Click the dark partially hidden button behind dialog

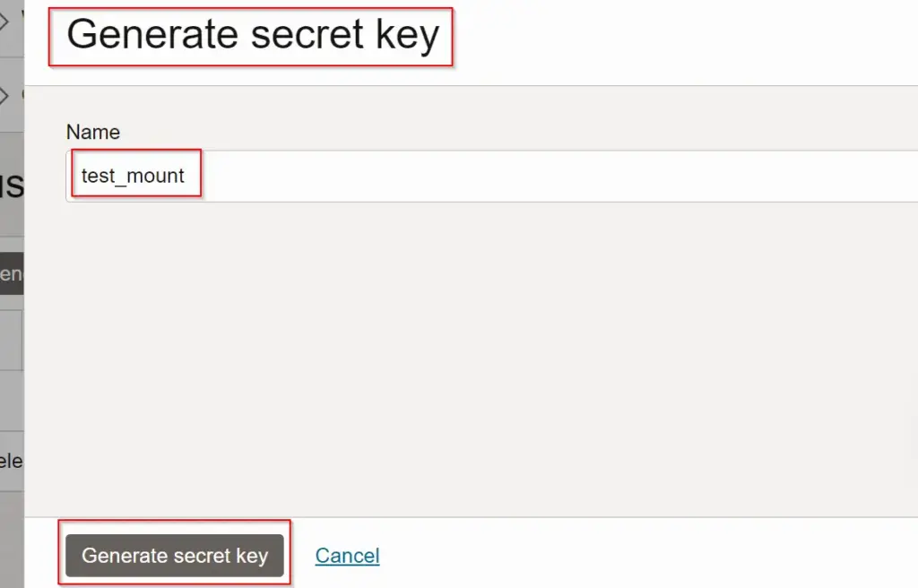11,273
